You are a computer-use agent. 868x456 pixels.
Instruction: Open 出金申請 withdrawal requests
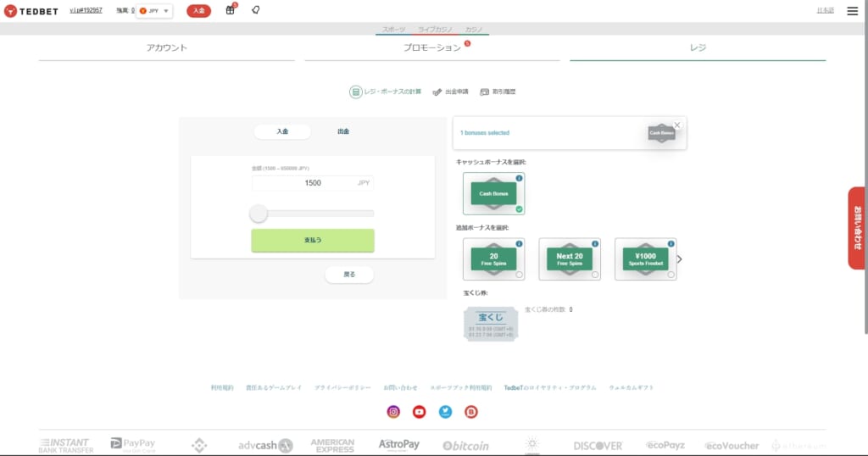[x=451, y=92]
